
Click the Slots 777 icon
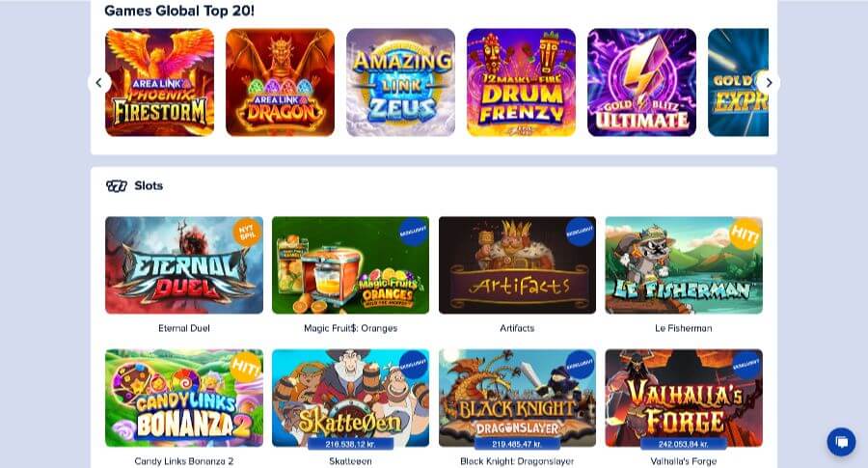pos(117,186)
